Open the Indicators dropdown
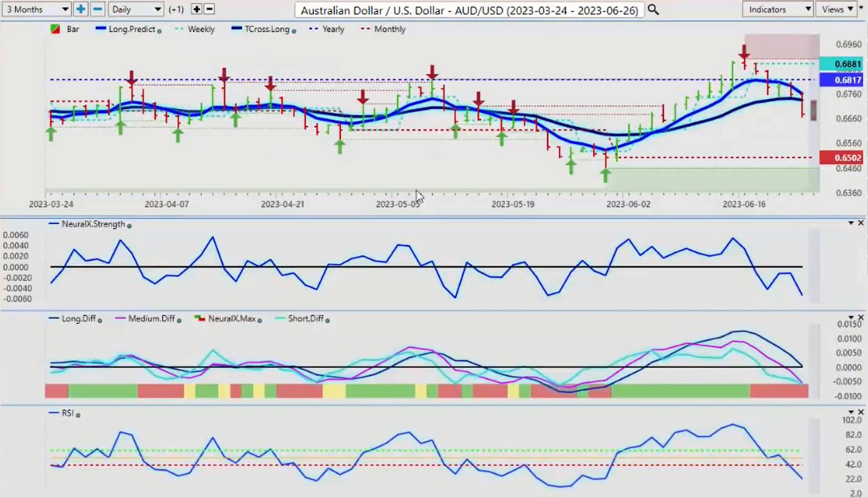The width and height of the screenshot is (868, 498). [778, 9]
